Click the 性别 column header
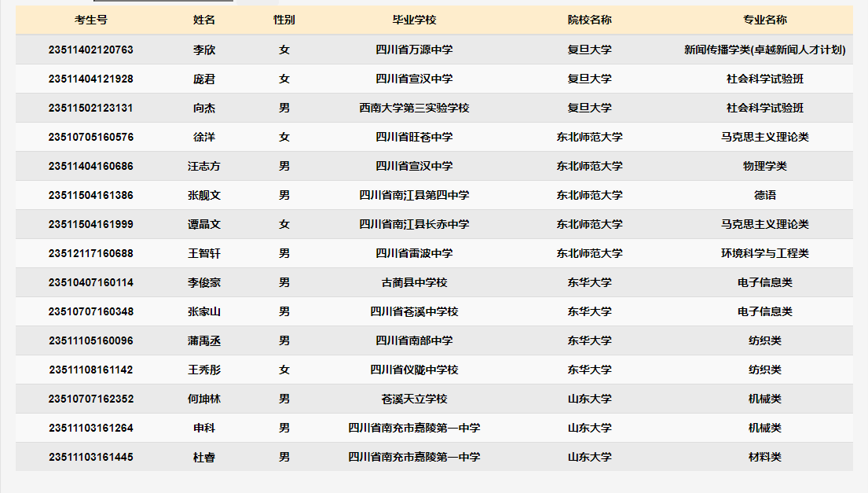The width and height of the screenshot is (868, 493). tap(284, 20)
